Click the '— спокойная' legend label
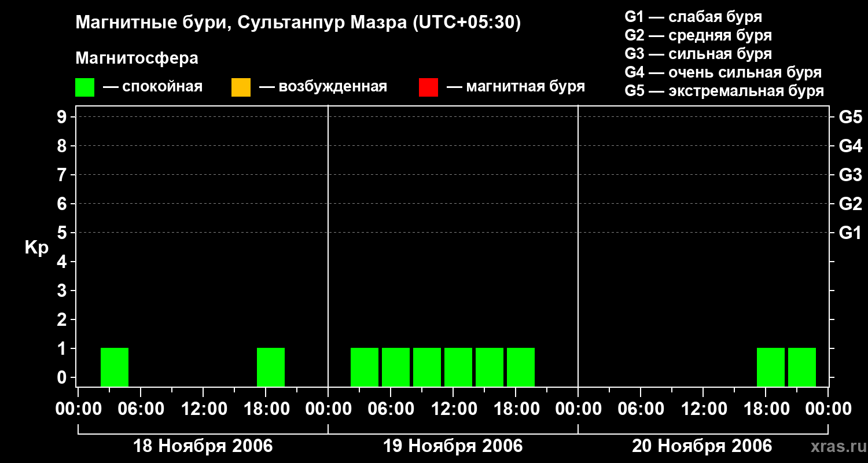The image size is (868, 463). click(153, 87)
